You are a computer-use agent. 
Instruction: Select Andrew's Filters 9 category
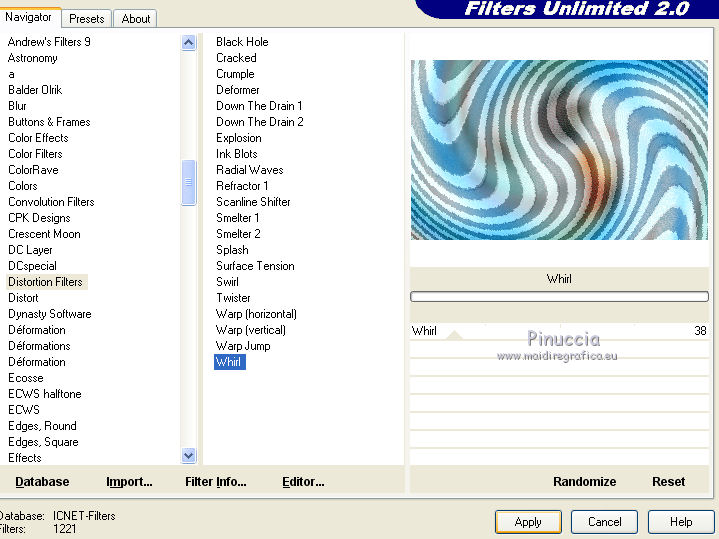49,42
